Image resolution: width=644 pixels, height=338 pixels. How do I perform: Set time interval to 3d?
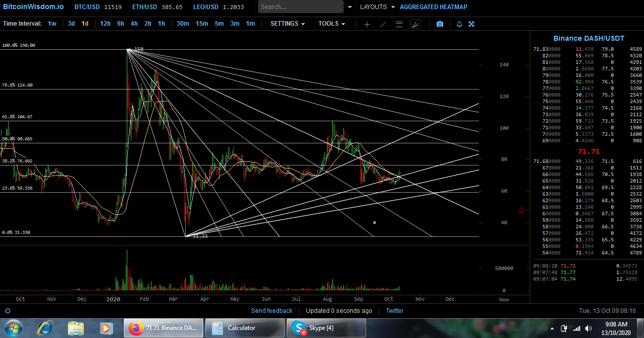tap(71, 24)
